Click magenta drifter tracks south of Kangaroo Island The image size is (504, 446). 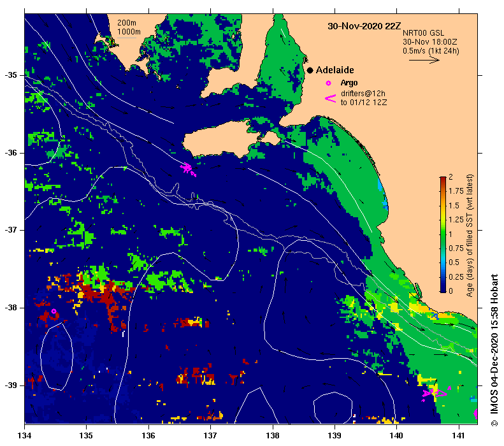pyautogui.click(x=189, y=169)
